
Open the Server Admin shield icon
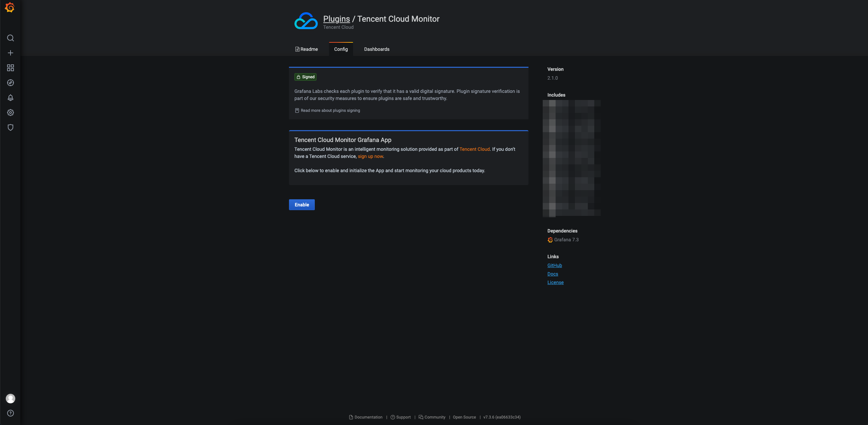[x=11, y=127]
